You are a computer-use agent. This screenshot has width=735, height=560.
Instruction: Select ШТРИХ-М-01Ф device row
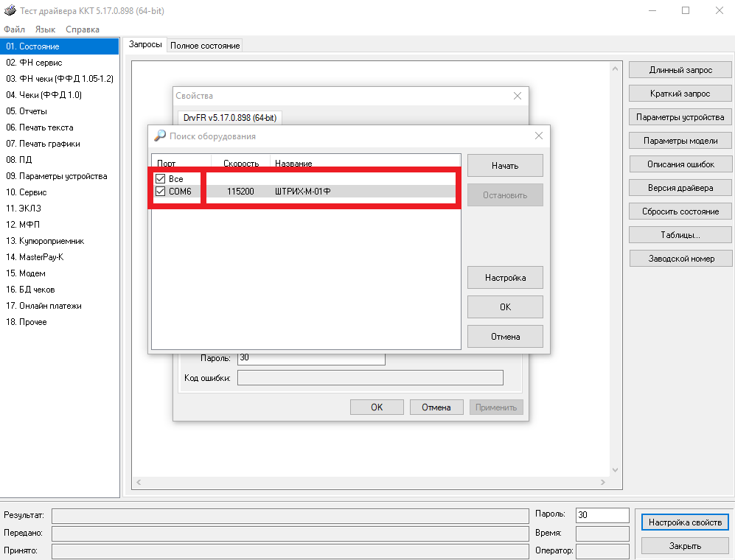coord(302,192)
